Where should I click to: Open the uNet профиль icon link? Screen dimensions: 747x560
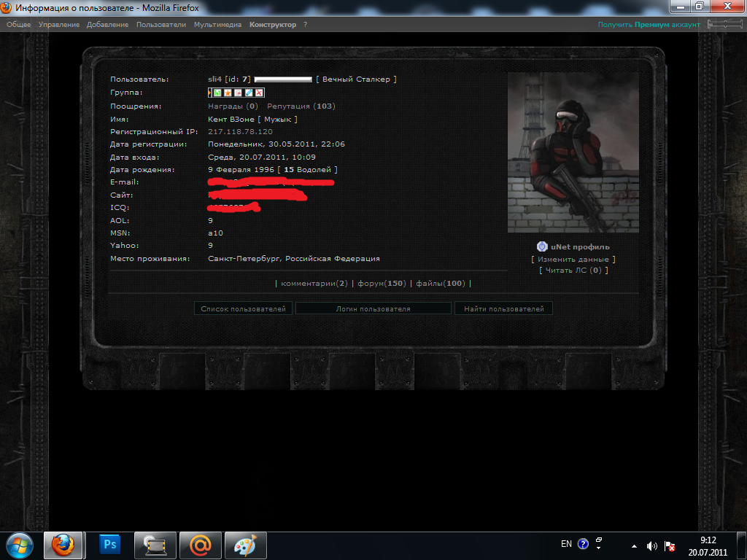[541, 246]
